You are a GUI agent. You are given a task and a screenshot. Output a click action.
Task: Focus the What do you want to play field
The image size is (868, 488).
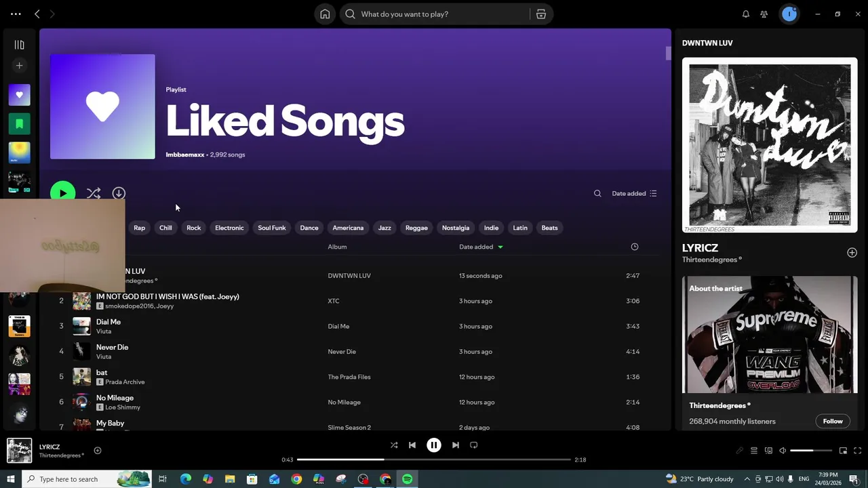435,14
